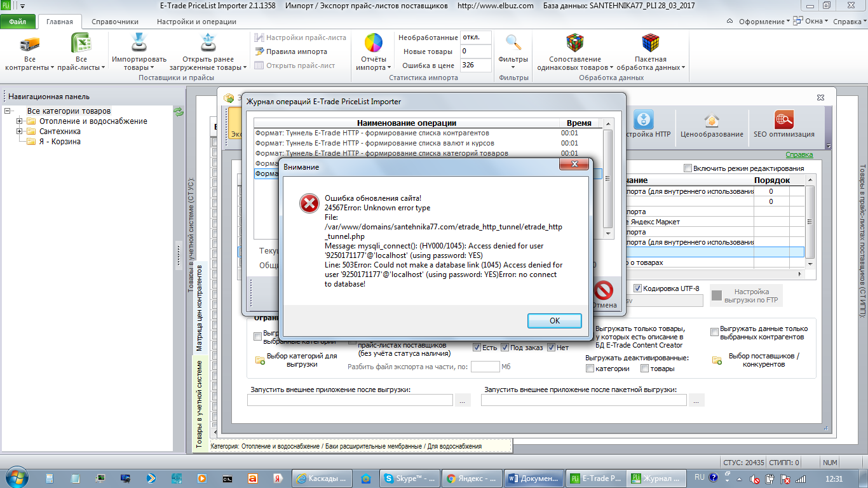The height and width of the screenshot is (488, 868).
Task: Click the Настройка выгрузки по FTP button
Action: point(745,296)
